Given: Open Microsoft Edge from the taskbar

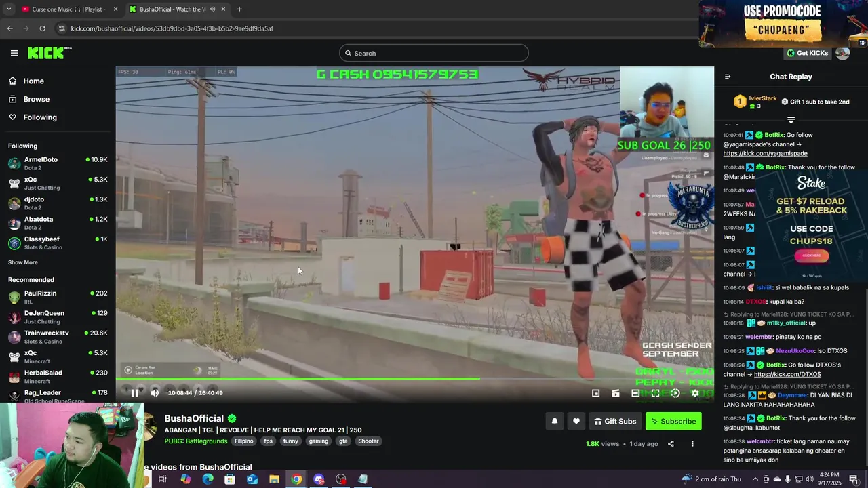Looking at the screenshot, I should pos(208,479).
